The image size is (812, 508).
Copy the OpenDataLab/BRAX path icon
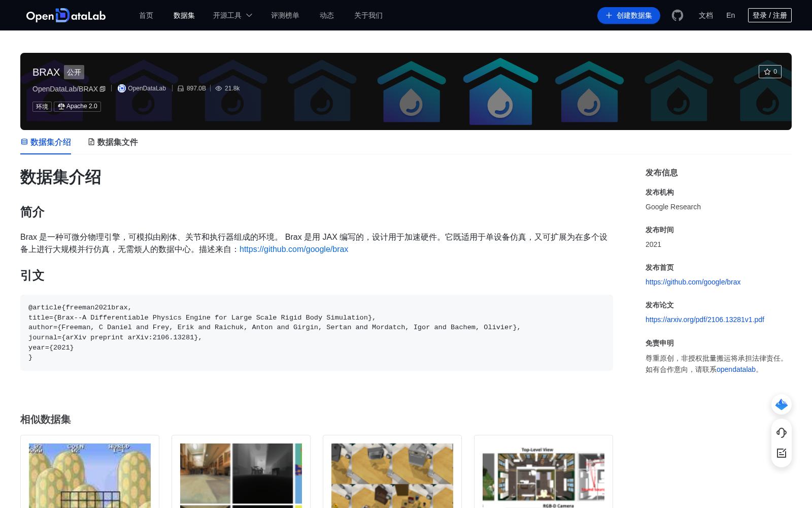[103, 89]
